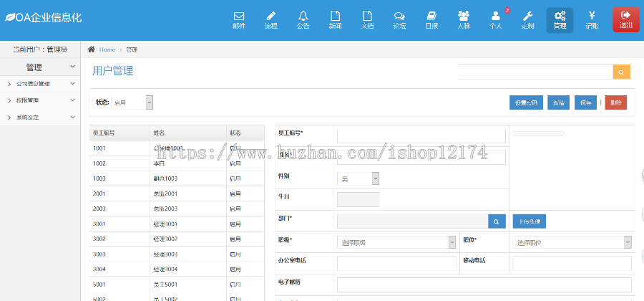The height and width of the screenshot is (301, 644).
Task: Click the 新增 button
Action: click(559, 102)
